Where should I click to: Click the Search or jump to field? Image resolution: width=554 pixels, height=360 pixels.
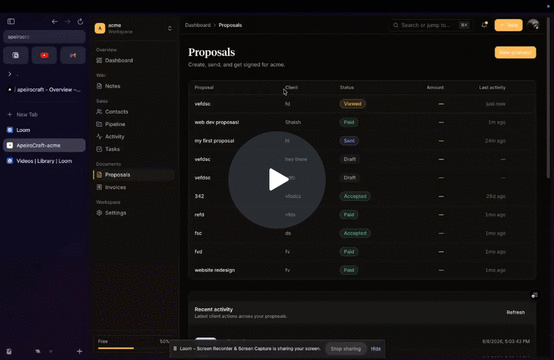(x=431, y=25)
